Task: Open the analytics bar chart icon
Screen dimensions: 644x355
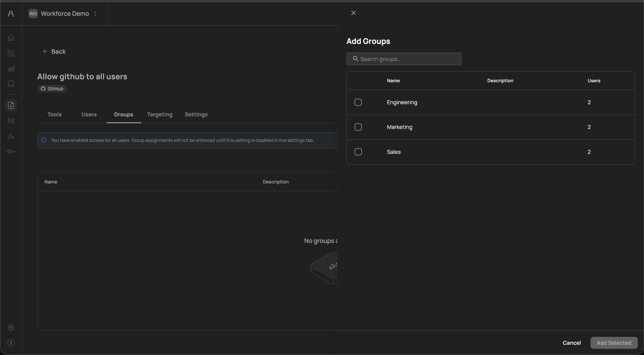Action: [11, 68]
